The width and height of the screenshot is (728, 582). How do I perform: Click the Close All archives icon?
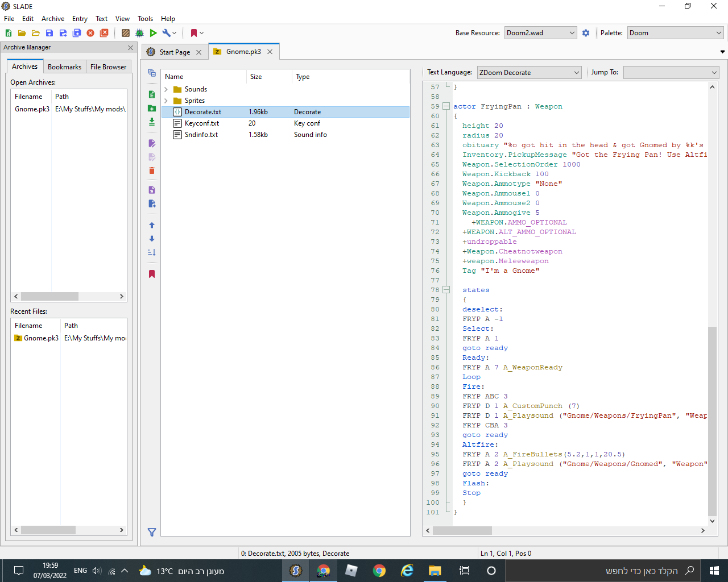point(104,33)
